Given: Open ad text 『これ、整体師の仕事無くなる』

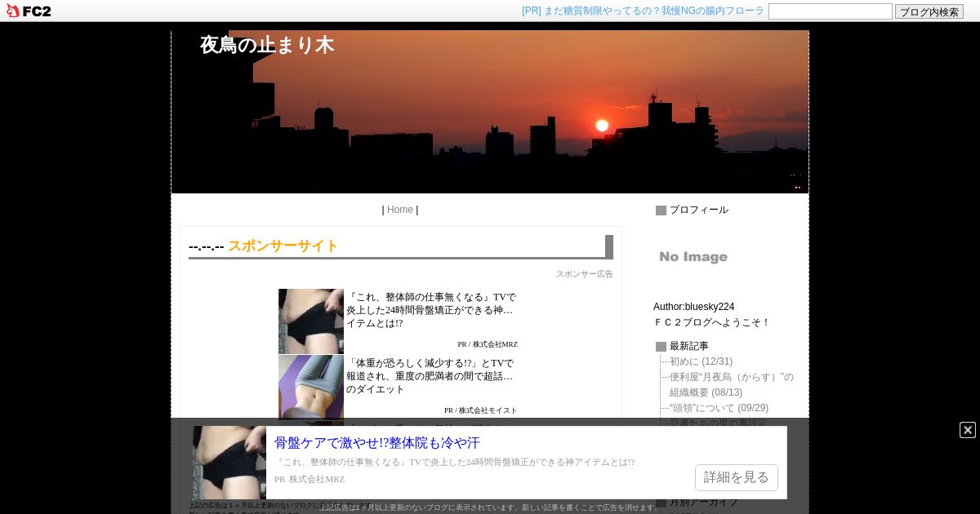Looking at the screenshot, I should (431, 310).
